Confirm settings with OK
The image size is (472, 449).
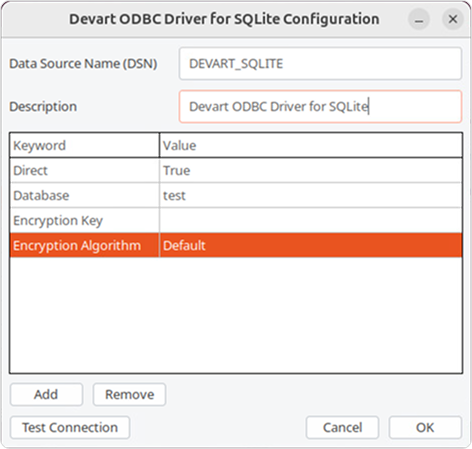coord(425,427)
